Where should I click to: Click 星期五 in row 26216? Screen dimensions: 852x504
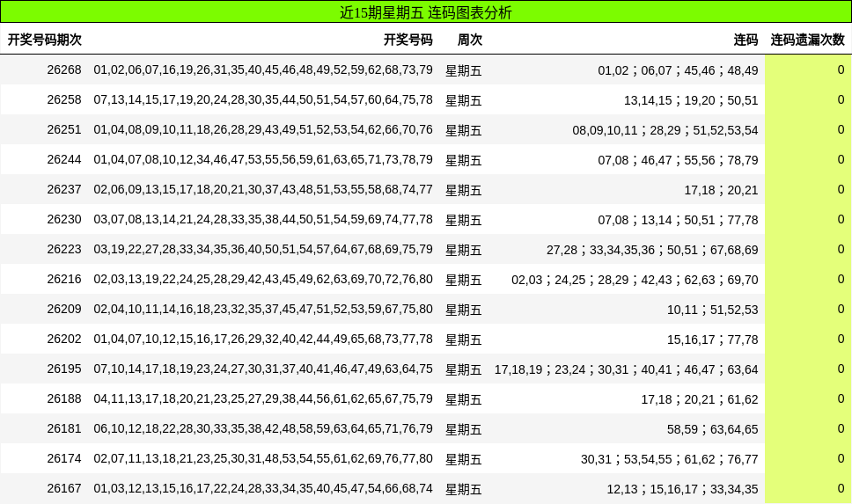[464, 280]
